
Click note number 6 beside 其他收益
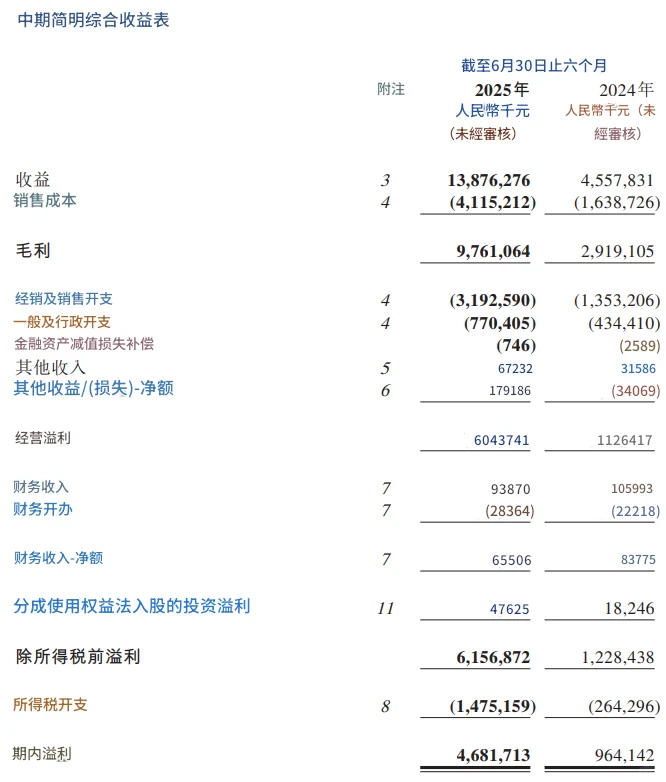(x=385, y=391)
